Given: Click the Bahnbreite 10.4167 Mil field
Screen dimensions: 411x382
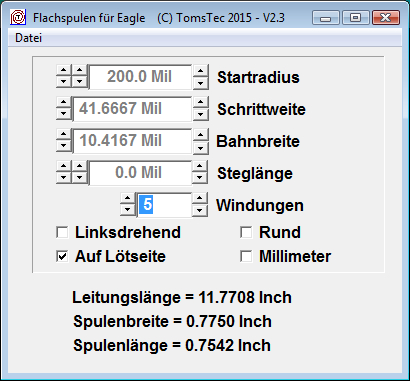Looking at the screenshot, I should (132, 141).
